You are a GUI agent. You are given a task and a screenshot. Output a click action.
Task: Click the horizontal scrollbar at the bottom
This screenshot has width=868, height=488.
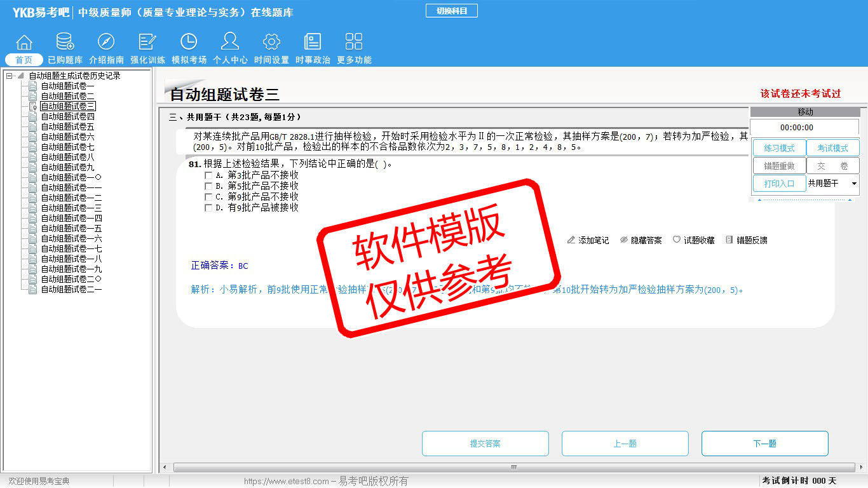513,468
